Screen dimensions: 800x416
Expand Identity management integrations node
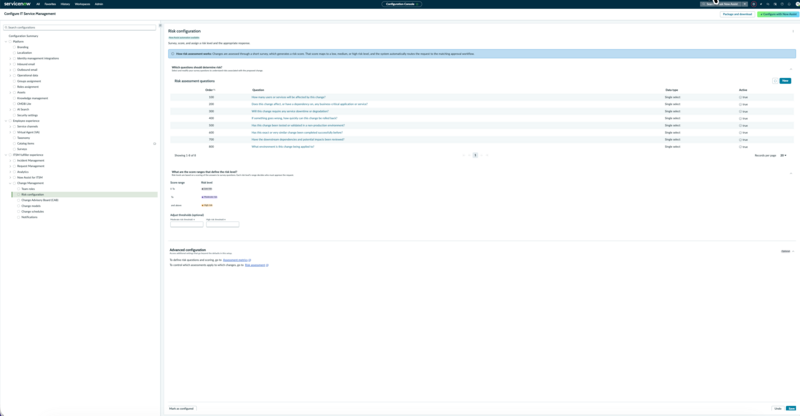(10, 58)
